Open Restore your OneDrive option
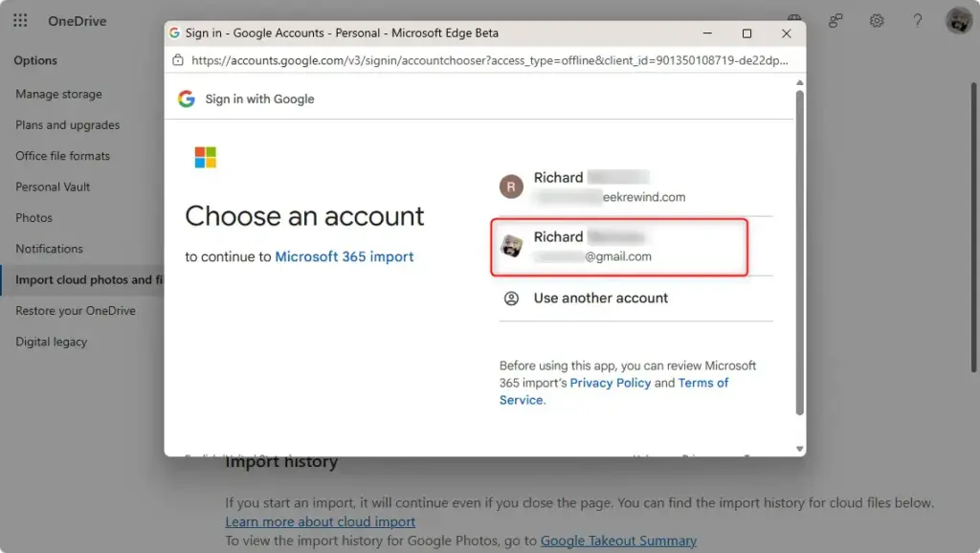Viewport: 980px width, 553px height. point(76,311)
